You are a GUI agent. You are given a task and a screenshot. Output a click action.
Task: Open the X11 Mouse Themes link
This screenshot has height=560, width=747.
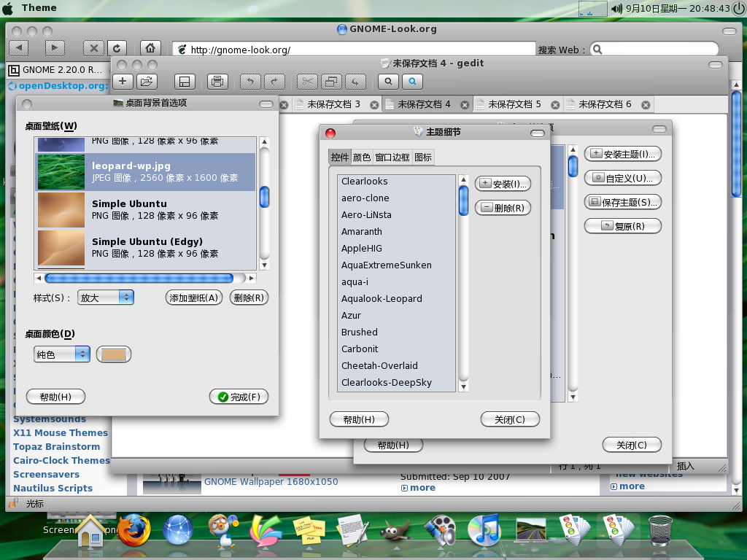pos(61,433)
